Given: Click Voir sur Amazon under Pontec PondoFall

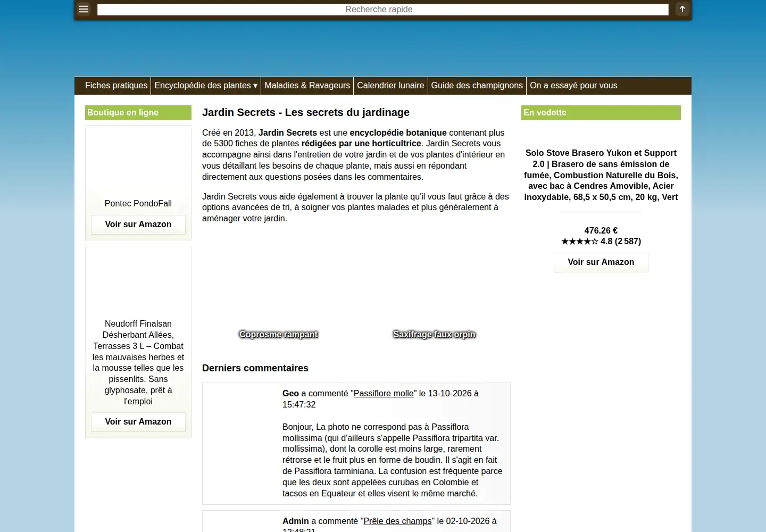Looking at the screenshot, I should click(138, 225).
